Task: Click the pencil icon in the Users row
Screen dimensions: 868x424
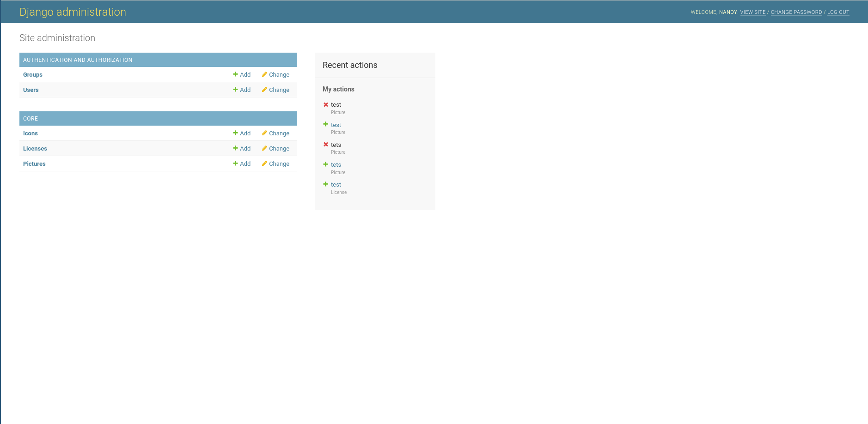Action: [264, 90]
